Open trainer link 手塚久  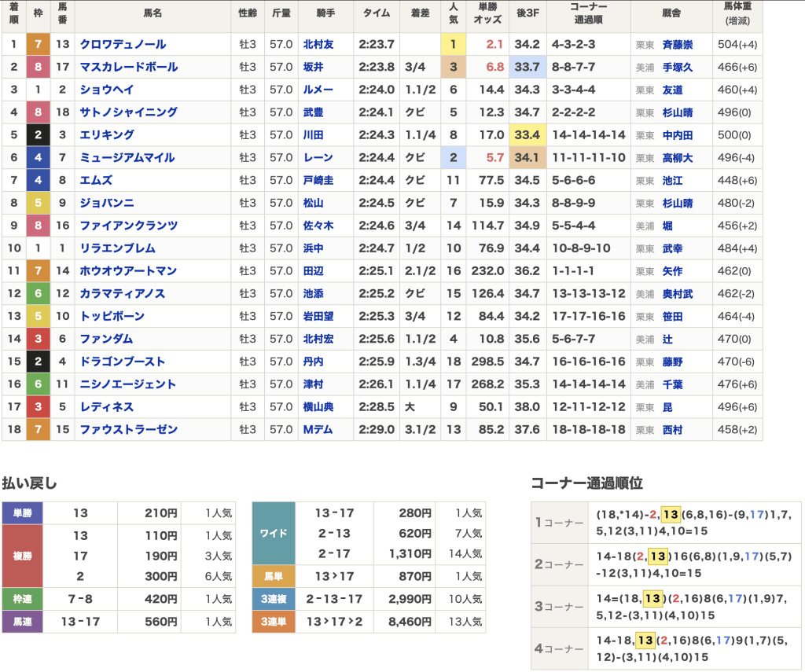678,68
